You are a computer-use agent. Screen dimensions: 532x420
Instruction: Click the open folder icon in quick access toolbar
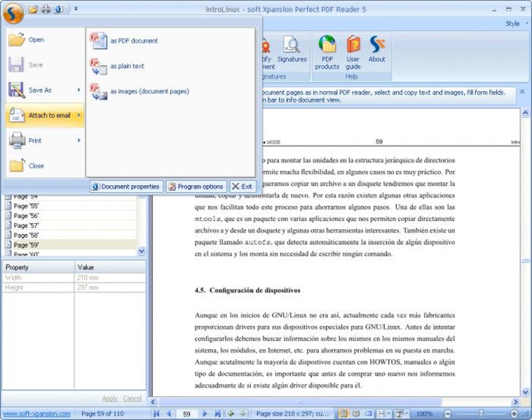pyautogui.click(x=33, y=9)
